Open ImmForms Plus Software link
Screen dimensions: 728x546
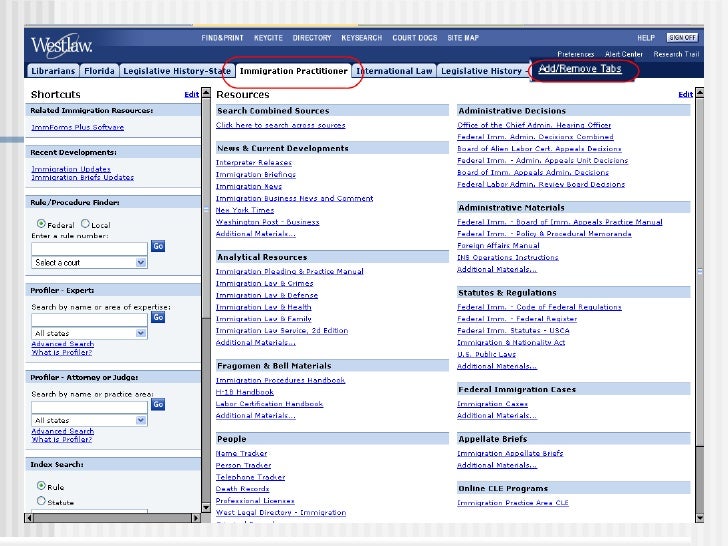pyautogui.click(x=78, y=127)
